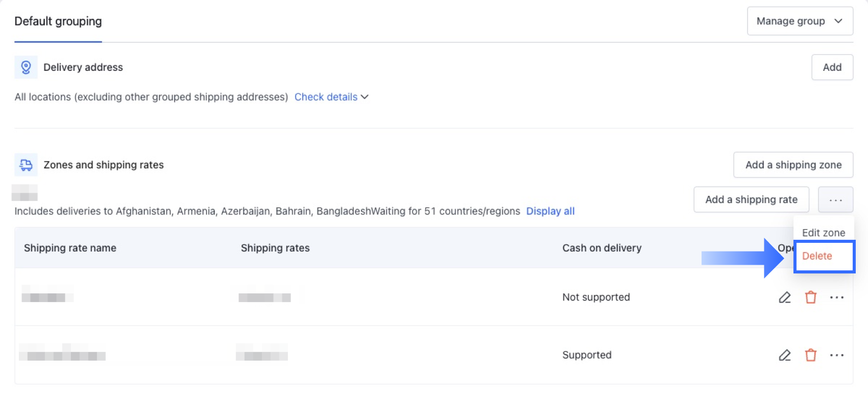Image resolution: width=868 pixels, height=402 pixels.
Task: Open the Manage group dropdown
Action: click(800, 21)
